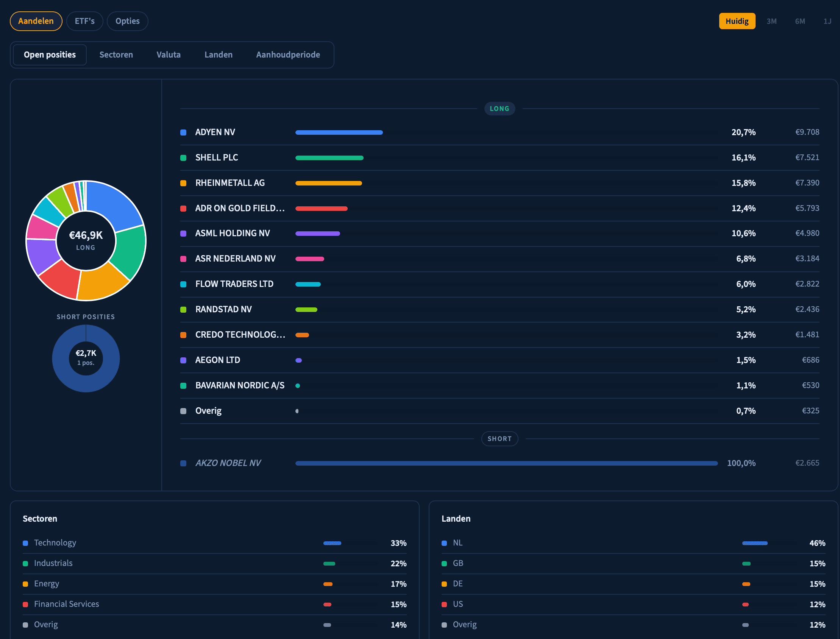Choose the 3M time range
This screenshot has width=840, height=639.
[x=771, y=21]
